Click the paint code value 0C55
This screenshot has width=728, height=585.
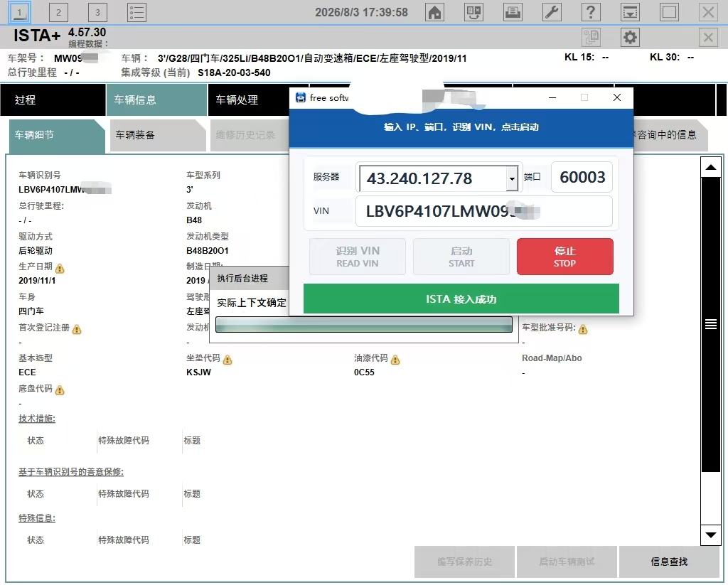[364, 372]
